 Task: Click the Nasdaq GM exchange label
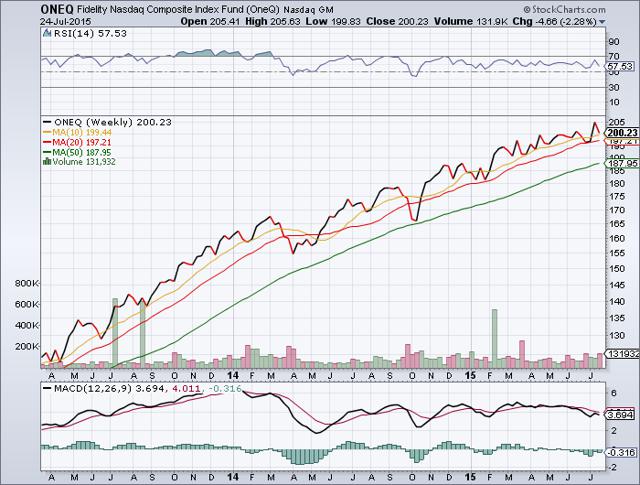[309, 10]
